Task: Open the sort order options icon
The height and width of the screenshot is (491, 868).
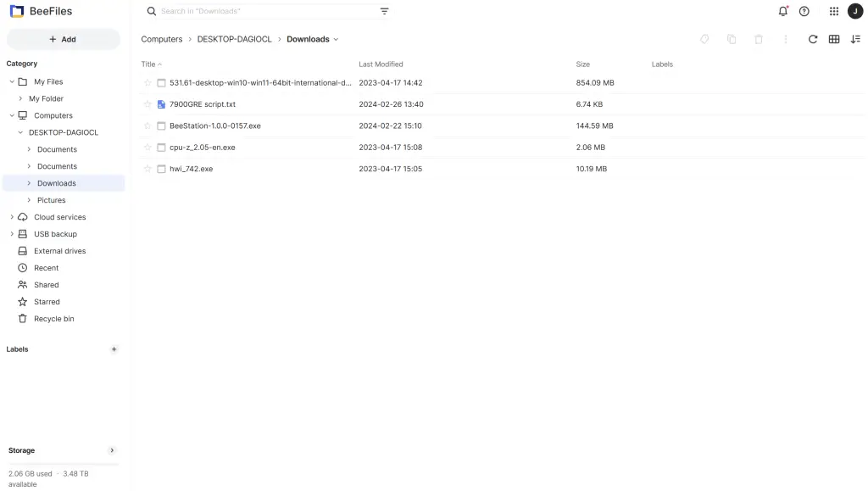Action: pyautogui.click(x=855, y=39)
